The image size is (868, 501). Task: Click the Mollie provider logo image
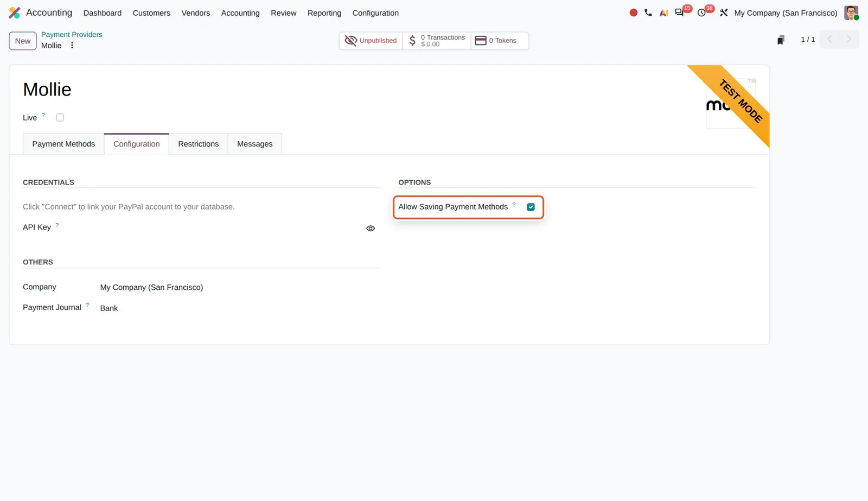tap(731, 103)
